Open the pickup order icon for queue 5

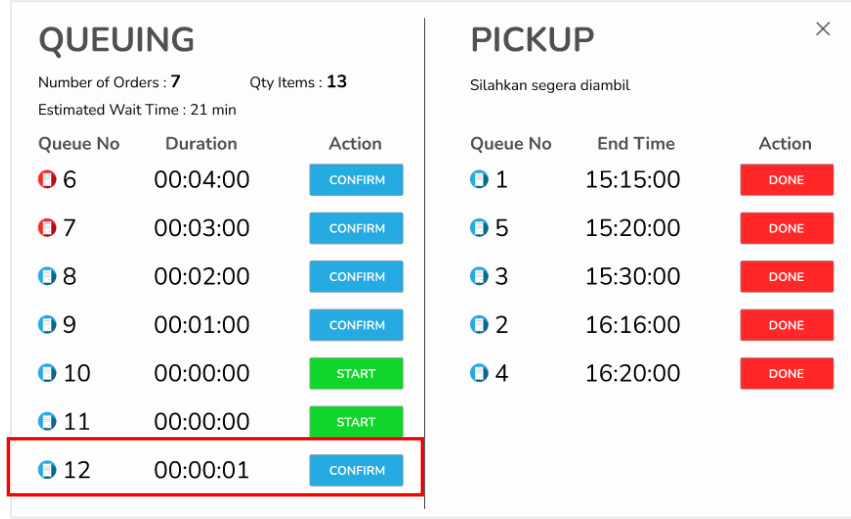tap(479, 228)
